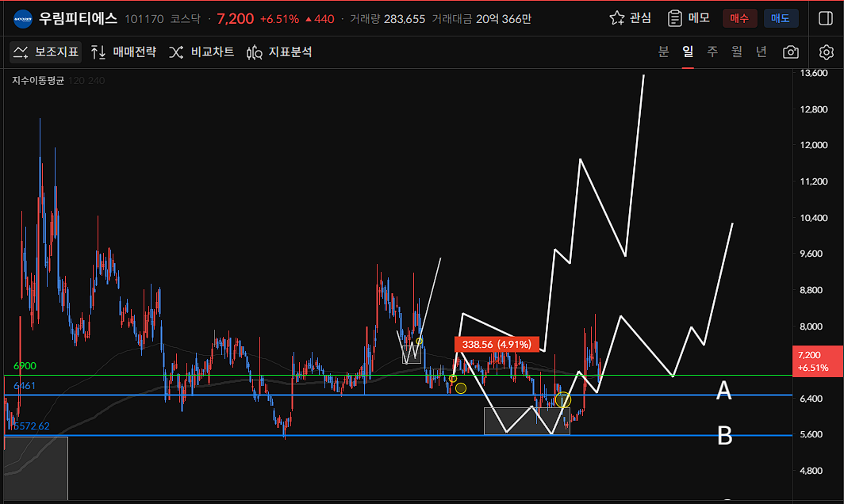The height and width of the screenshot is (504, 844).
Task: Click the 6,400 price axis label
Action: click(x=811, y=399)
